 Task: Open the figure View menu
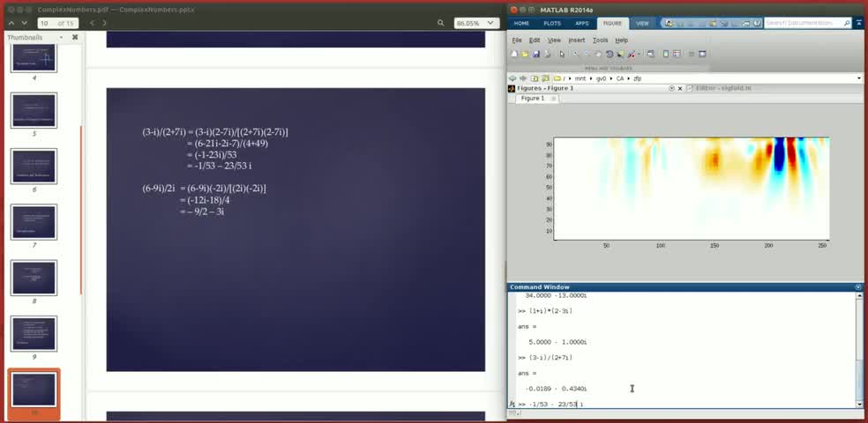[x=554, y=40]
